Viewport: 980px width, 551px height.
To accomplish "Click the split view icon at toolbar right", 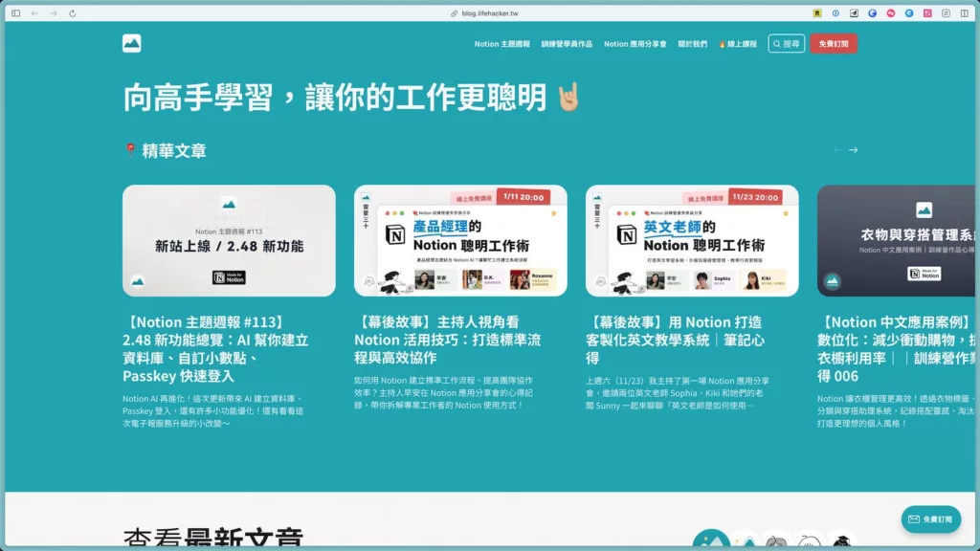I will 965,13.
